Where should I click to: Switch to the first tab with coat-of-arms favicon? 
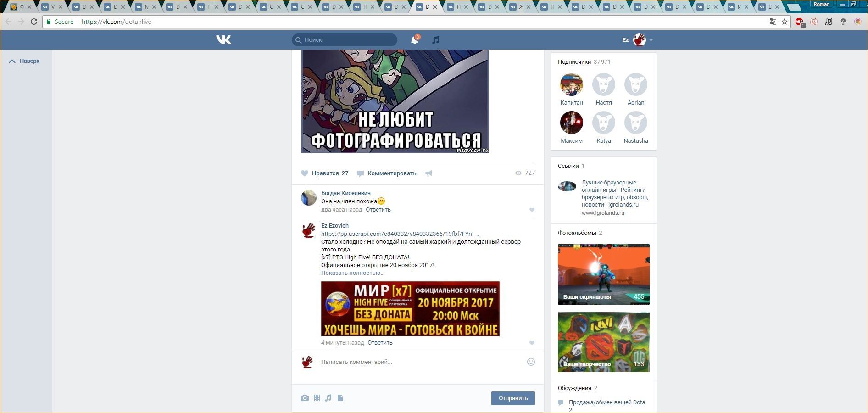pos(20,7)
